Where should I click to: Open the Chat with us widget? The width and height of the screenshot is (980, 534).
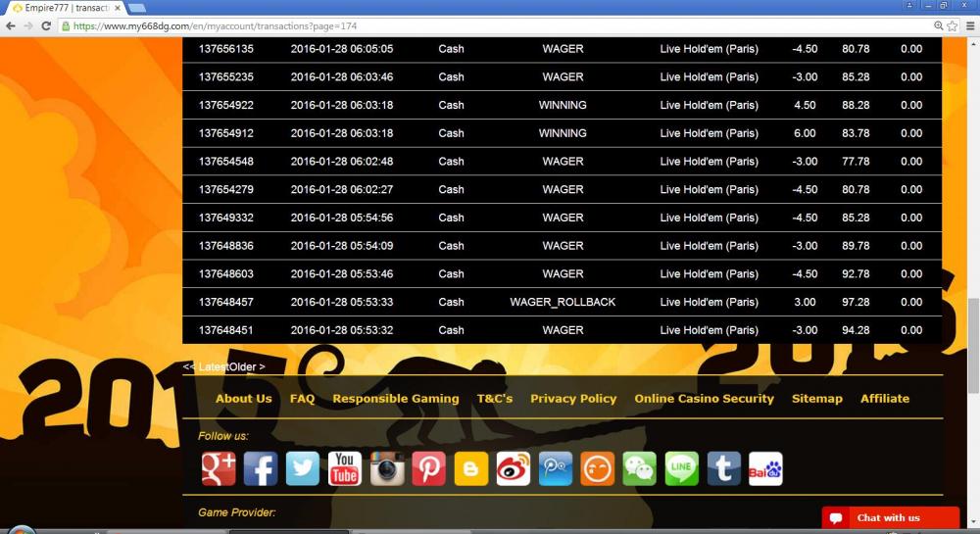coord(891,517)
